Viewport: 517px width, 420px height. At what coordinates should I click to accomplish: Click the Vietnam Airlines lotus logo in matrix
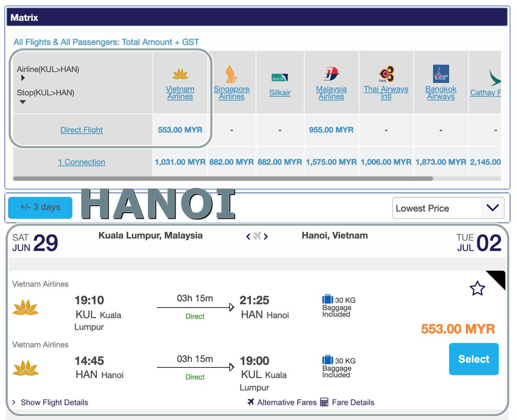click(180, 74)
